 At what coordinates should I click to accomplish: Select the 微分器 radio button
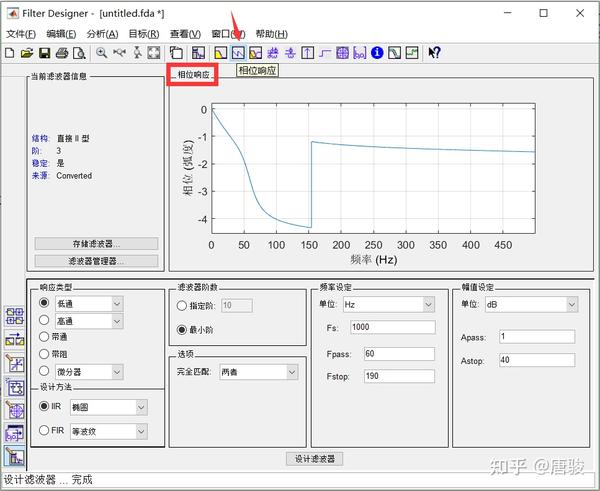44,371
